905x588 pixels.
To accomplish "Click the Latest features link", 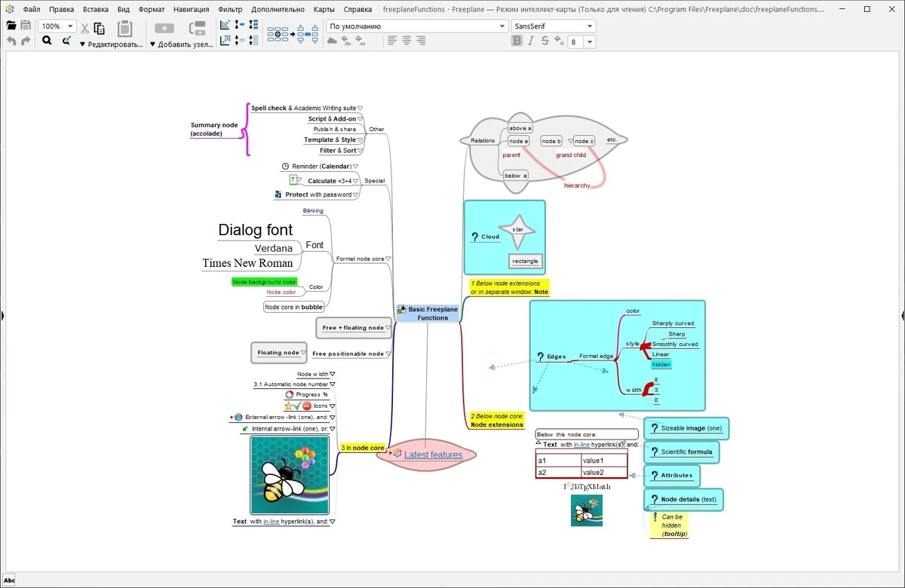I will [433, 455].
